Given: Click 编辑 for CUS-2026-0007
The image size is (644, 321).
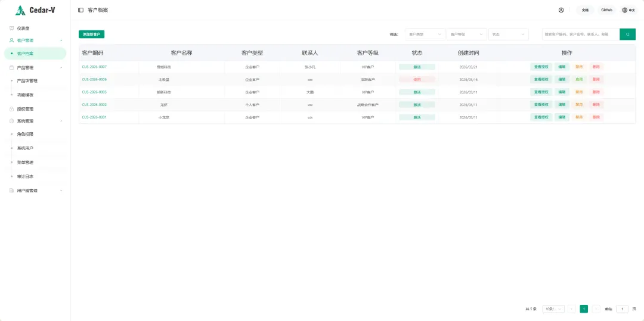Looking at the screenshot, I should (562, 67).
